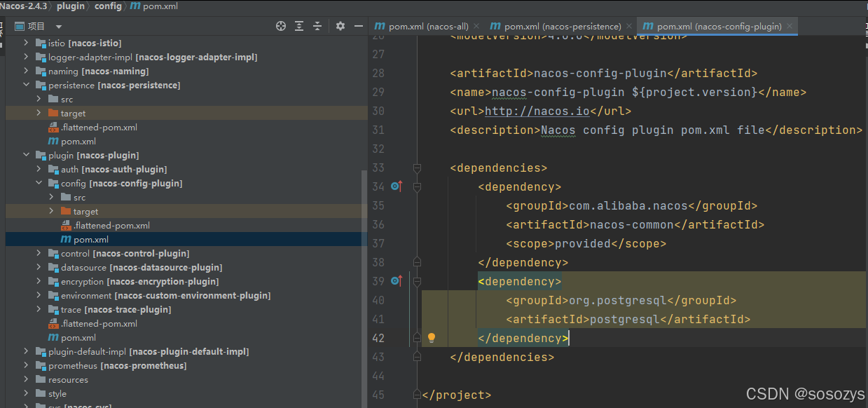Fold the dependencies block at line 33
The image size is (868, 408).
(x=418, y=168)
